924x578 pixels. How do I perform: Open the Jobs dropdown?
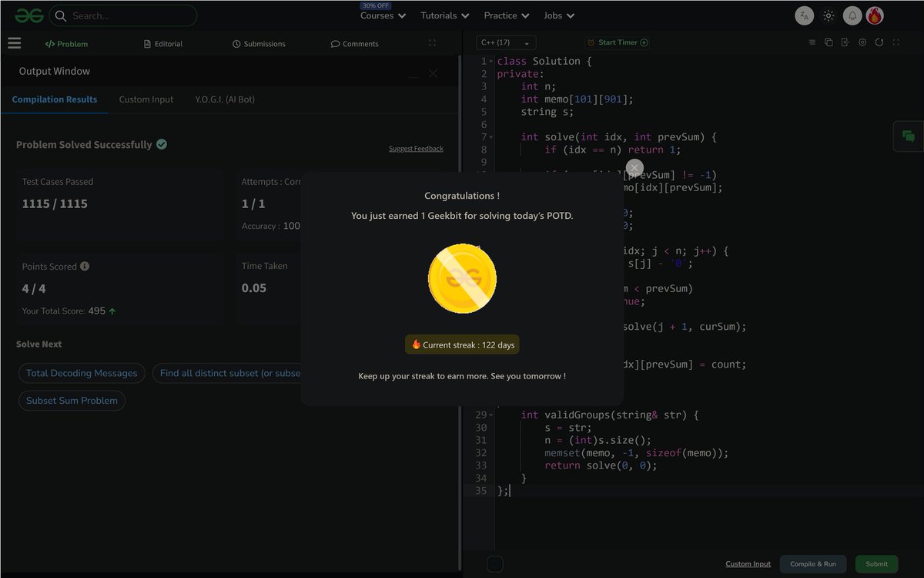(558, 15)
